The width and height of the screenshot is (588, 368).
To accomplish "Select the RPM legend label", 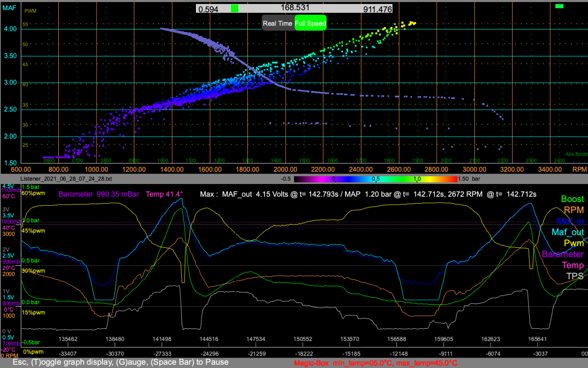I will (x=573, y=210).
